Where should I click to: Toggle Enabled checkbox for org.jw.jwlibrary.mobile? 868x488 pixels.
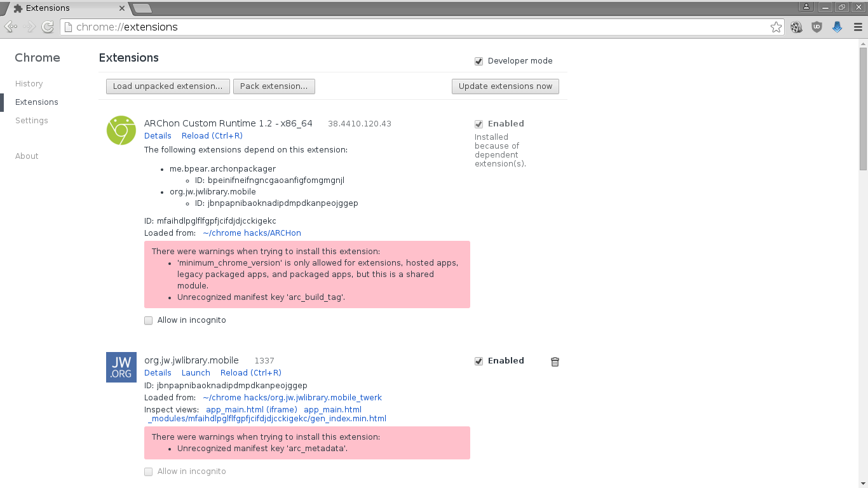[x=479, y=361]
